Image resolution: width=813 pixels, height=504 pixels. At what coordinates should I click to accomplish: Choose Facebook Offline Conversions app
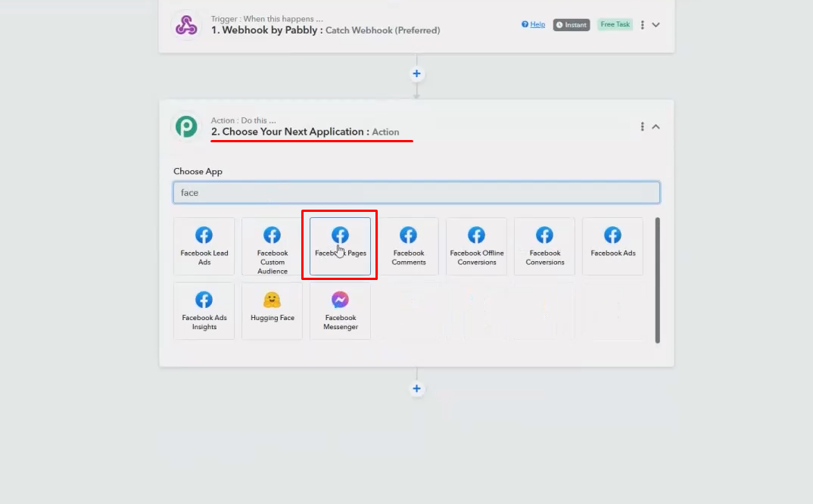tap(476, 246)
